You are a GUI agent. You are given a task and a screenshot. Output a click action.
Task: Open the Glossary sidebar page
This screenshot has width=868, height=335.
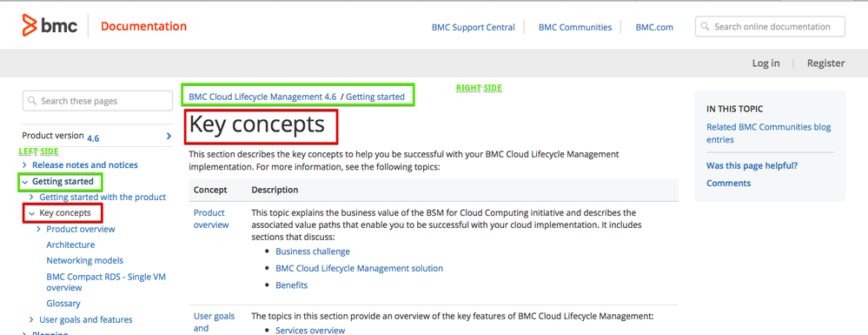tap(63, 304)
